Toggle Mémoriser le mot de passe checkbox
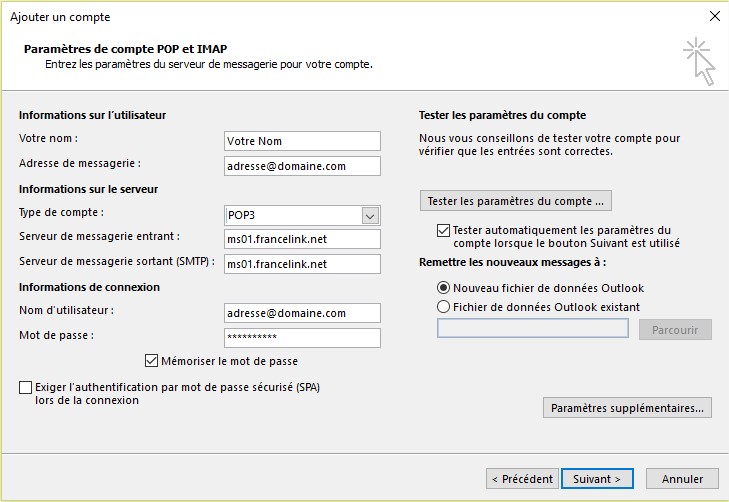This screenshot has width=729, height=502. click(152, 361)
